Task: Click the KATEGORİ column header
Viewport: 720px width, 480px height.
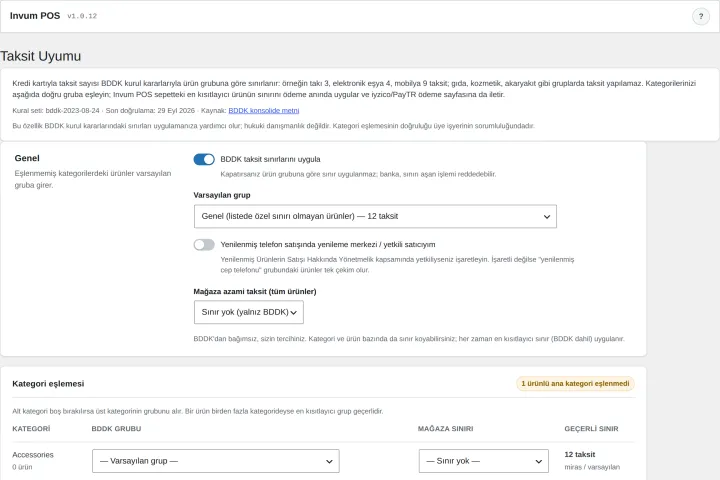Action: click(31, 429)
